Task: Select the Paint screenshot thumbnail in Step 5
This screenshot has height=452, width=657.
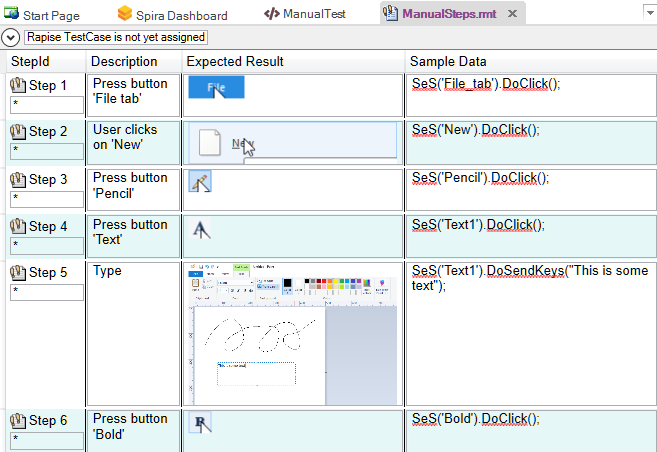Action: 292,333
